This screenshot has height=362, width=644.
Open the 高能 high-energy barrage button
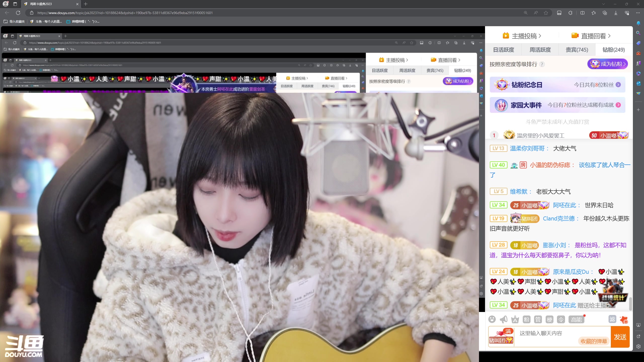[x=576, y=319]
